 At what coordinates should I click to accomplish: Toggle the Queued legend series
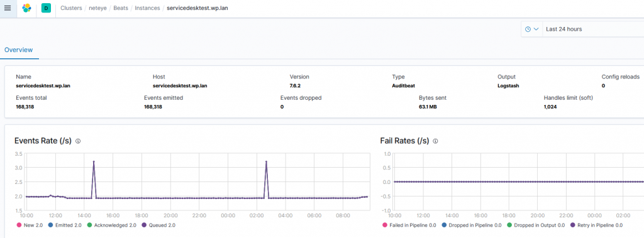tap(158, 225)
